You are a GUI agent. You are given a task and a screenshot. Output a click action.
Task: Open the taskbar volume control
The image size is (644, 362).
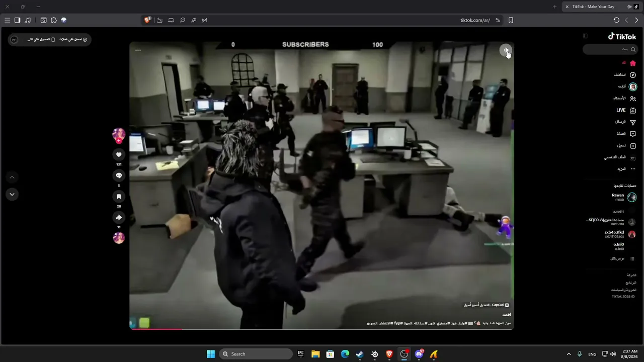pyautogui.click(x=613, y=354)
